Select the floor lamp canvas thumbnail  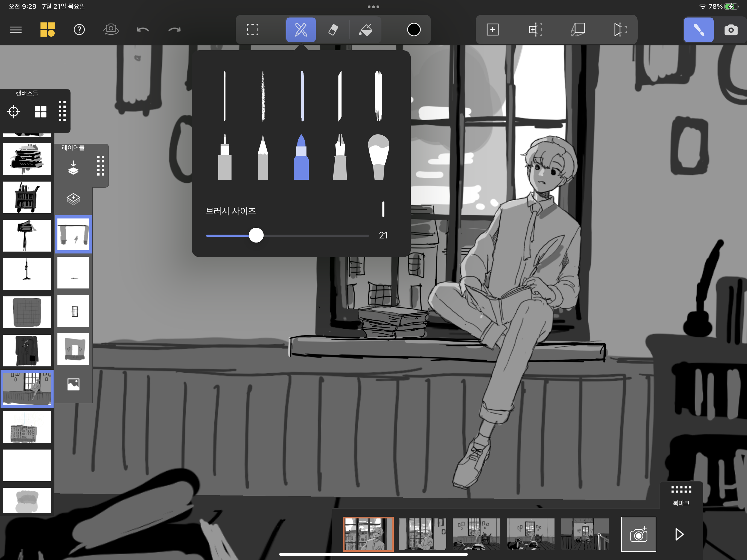(27, 274)
